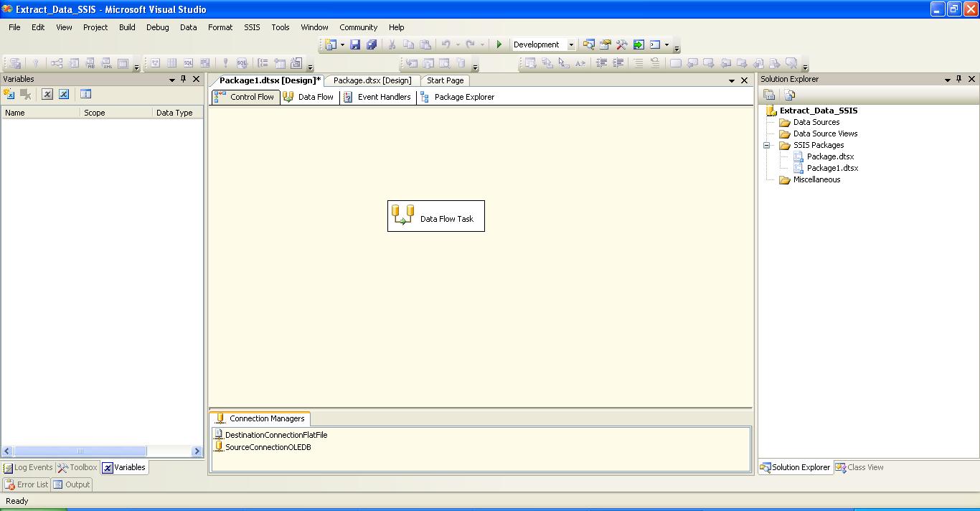Click the Cut icon on the toolbar
The image size is (980, 511).
pyautogui.click(x=392, y=44)
